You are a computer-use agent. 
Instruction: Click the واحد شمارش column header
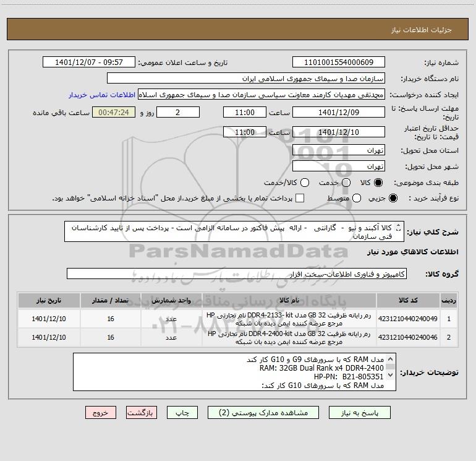[171, 300]
